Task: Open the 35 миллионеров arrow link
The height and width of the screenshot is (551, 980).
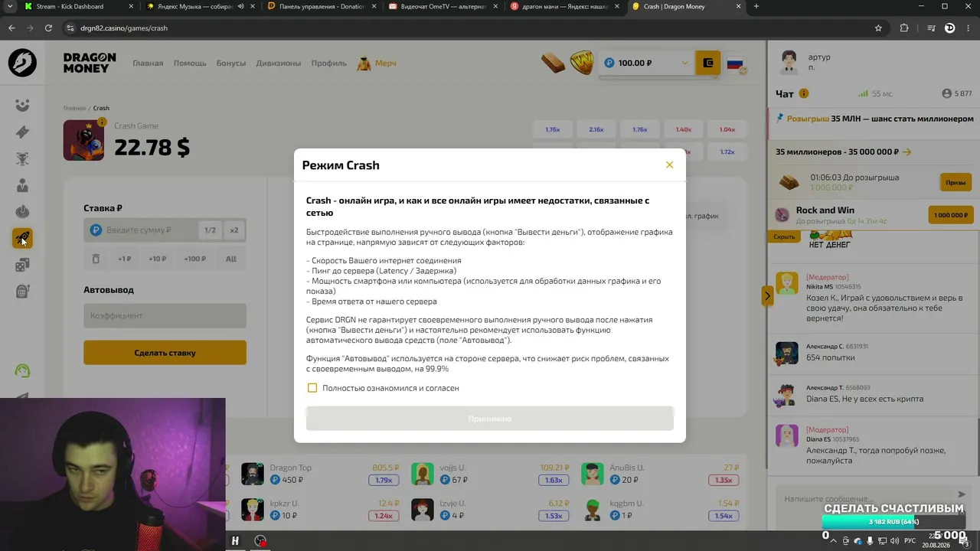Action: pos(843,152)
